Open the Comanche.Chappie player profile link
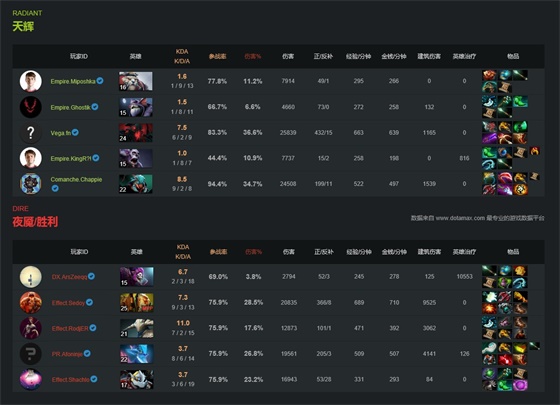Viewport: 560px width, 405px height. 76,179
